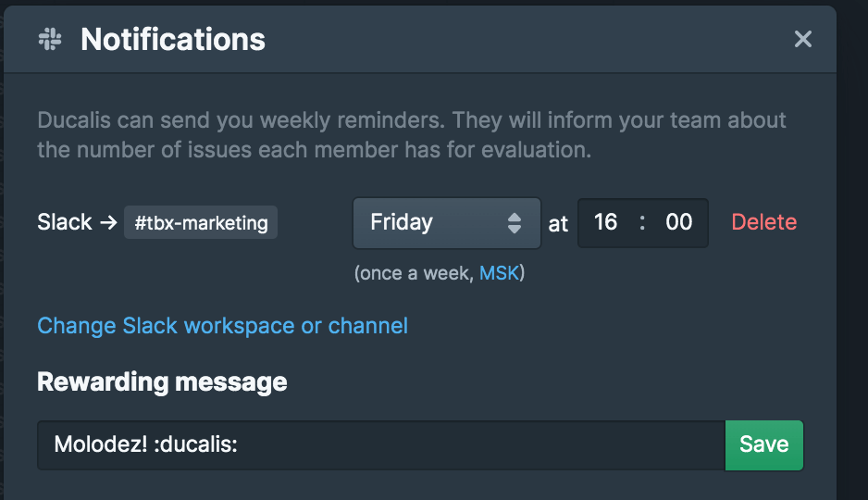This screenshot has height=500, width=868.
Task: Select the #tbx-marketing channel tag
Action: (x=201, y=223)
